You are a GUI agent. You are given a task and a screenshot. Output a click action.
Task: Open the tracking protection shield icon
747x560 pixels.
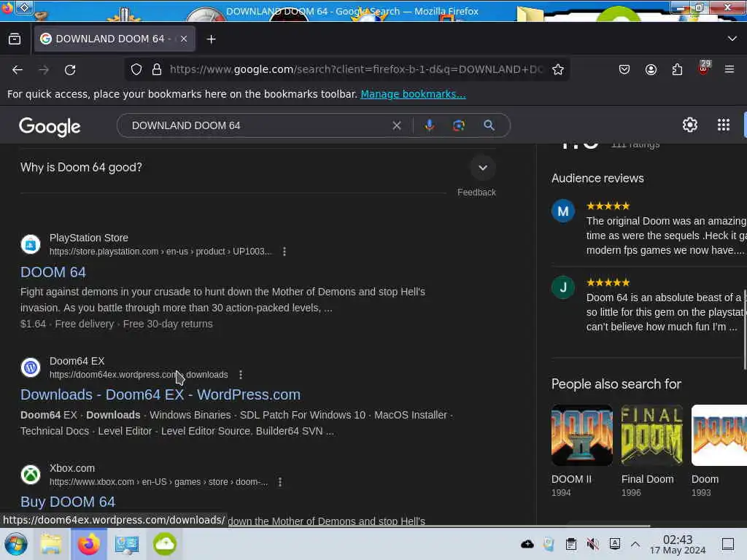coord(136,69)
